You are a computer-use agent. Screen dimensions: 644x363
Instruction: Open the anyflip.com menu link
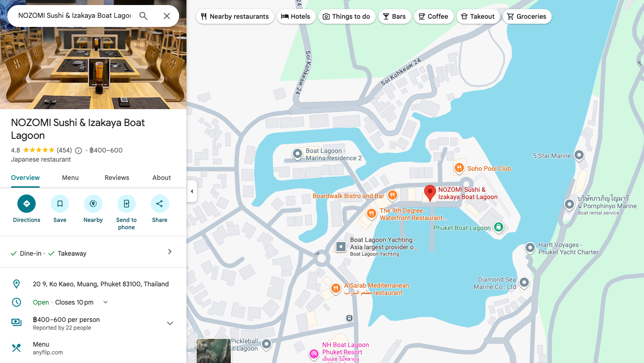48,352
